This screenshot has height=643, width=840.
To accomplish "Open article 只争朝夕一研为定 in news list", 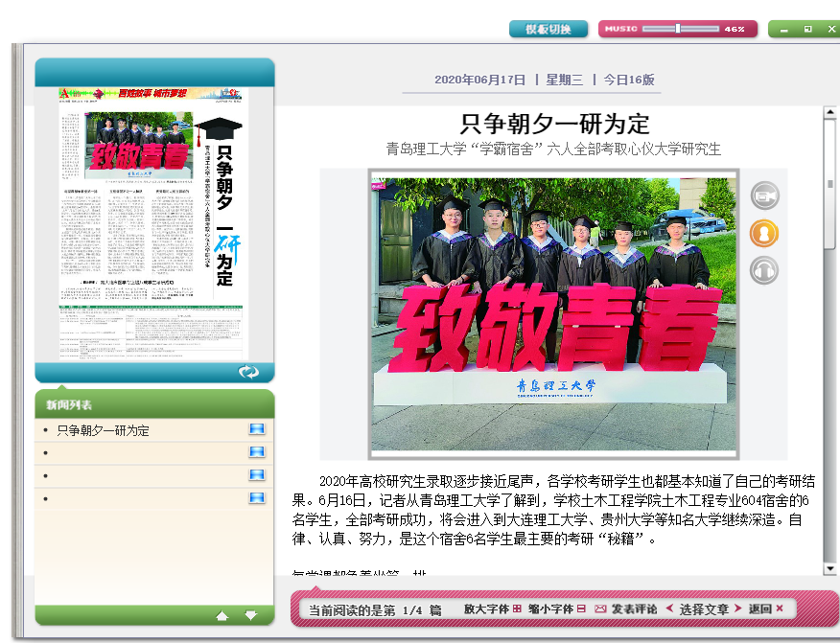I will click(104, 430).
